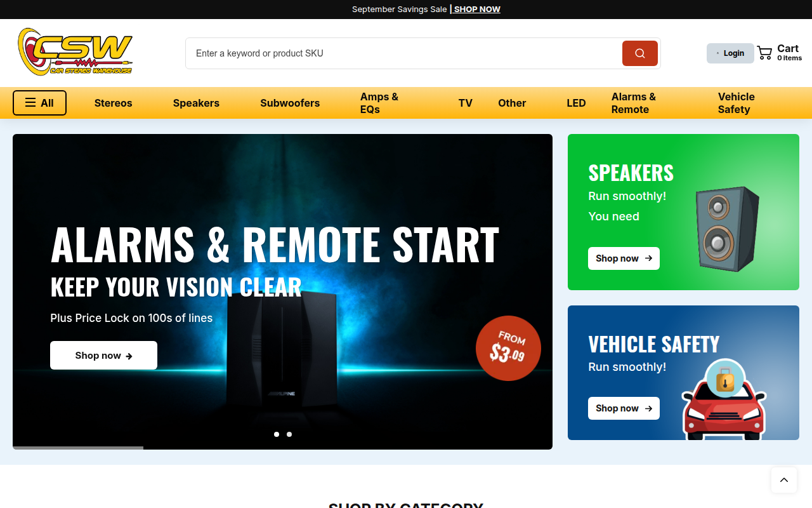Click Shop now on Alarms hero banner
The width and height of the screenshot is (812, 508).
[x=103, y=356]
